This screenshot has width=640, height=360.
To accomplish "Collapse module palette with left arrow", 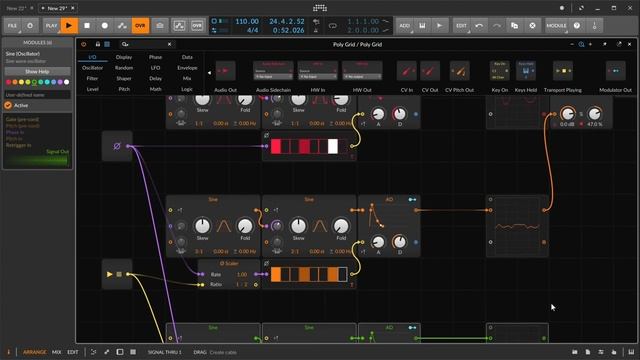I will click(x=209, y=73).
